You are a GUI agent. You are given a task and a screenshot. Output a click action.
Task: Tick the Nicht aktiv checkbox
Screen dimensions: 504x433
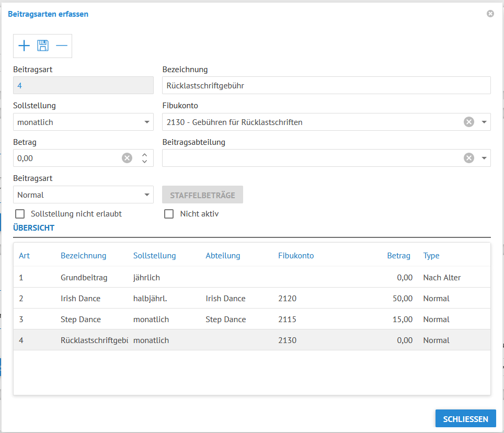[x=169, y=214]
